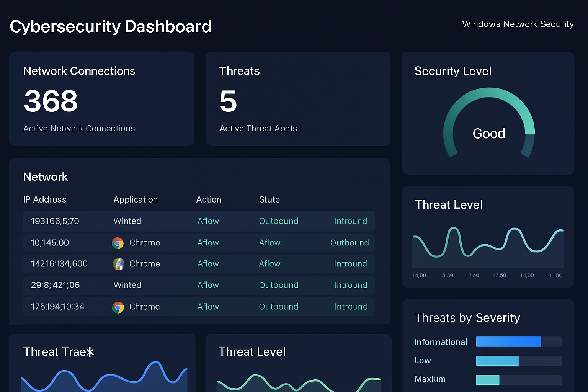Viewport: 588px width, 392px height.
Task: Click Outbound in the 175;194;10:34 row
Action: click(278, 307)
